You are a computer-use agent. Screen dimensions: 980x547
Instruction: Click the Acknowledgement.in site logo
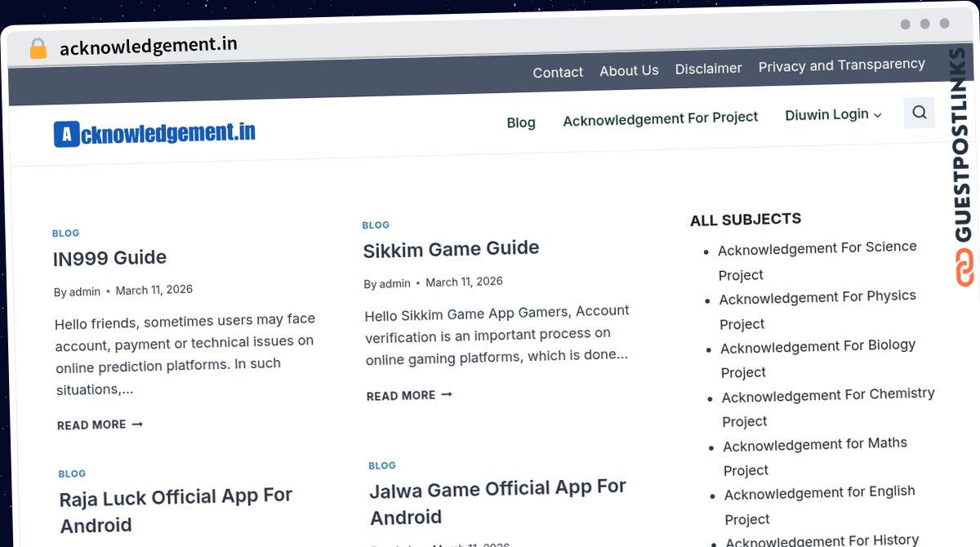click(x=154, y=133)
